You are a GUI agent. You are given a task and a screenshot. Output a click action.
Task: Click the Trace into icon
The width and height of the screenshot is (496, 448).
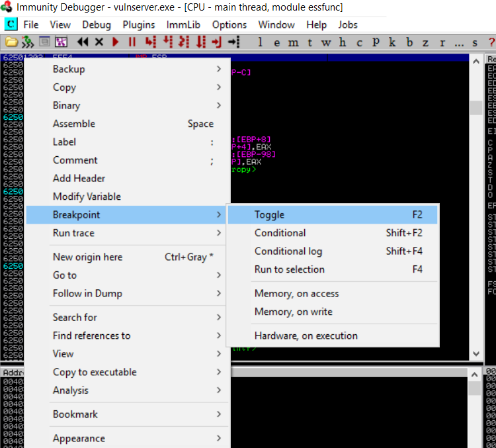click(x=184, y=42)
